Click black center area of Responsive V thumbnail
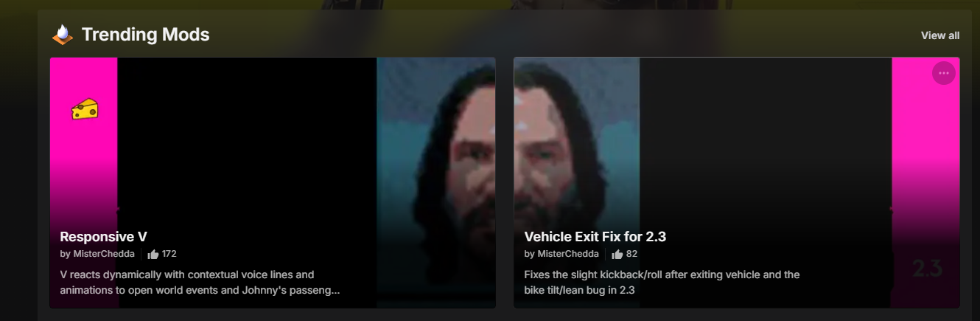This screenshot has width=980, height=321. pos(247,140)
